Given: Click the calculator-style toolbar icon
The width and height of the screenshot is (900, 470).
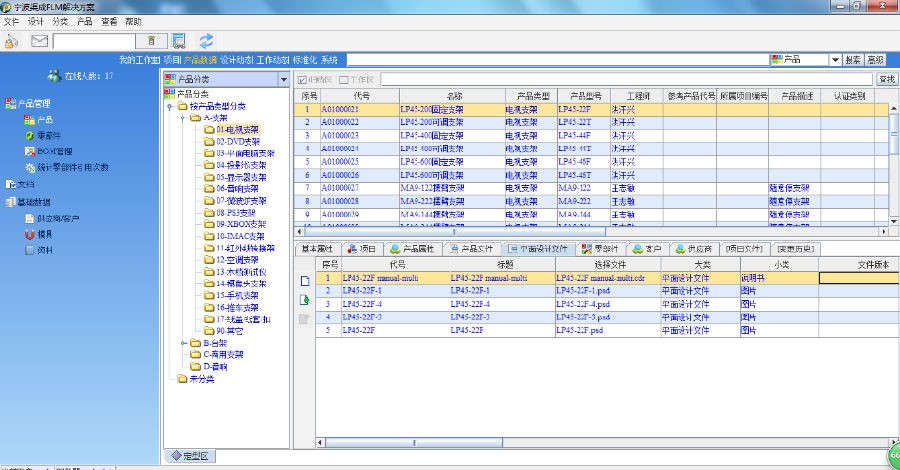Looking at the screenshot, I should [179, 41].
